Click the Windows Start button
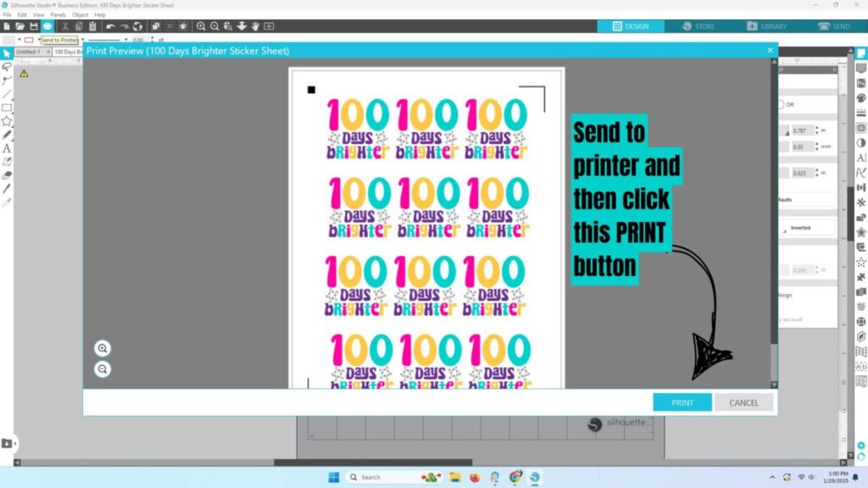868x488 pixels. click(334, 477)
